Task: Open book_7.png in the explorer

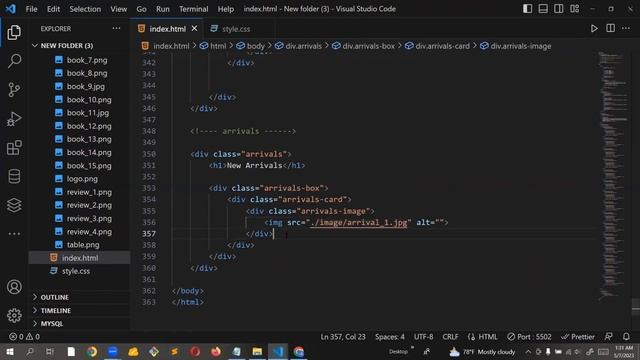Action: coord(87,60)
